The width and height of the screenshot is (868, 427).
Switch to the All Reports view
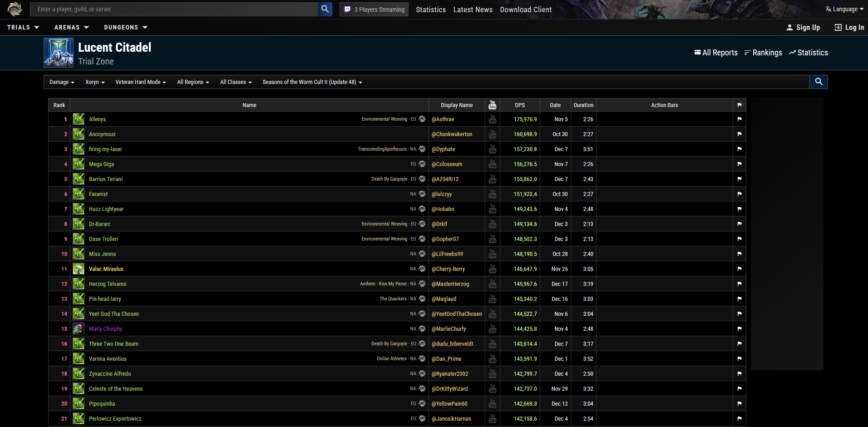tap(716, 53)
